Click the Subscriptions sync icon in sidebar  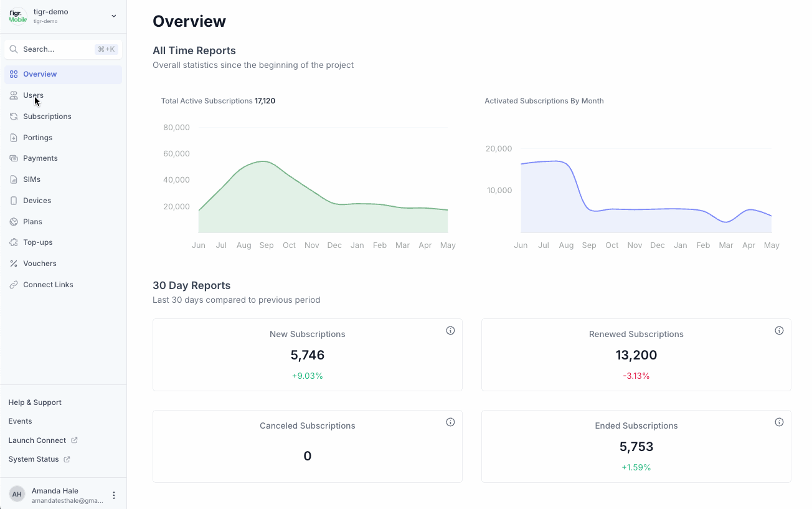coord(14,117)
